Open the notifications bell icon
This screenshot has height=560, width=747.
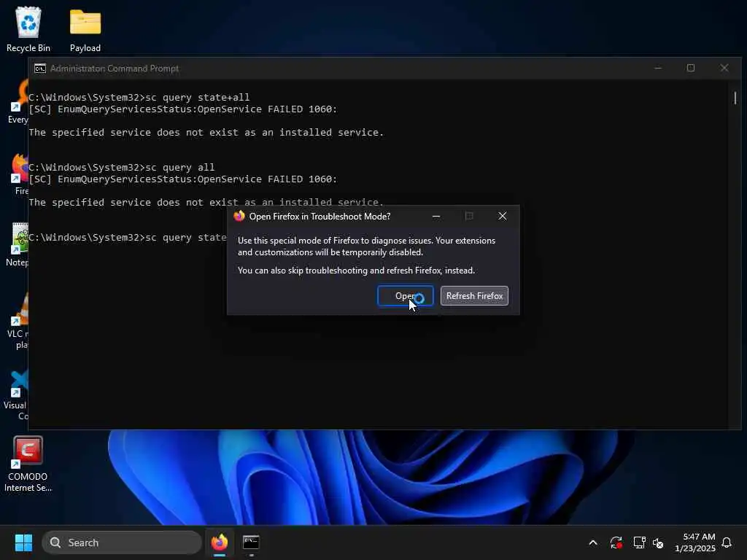pos(727,542)
